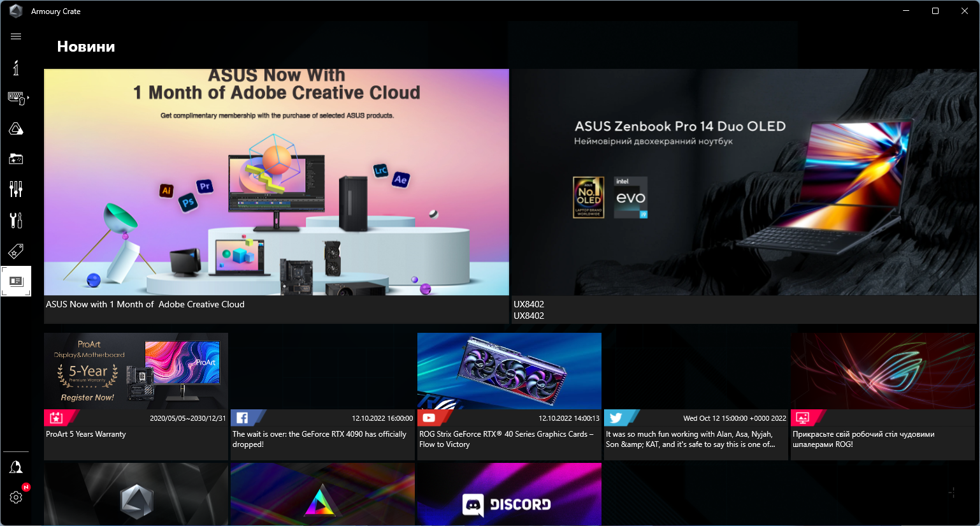The height and width of the screenshot is (526, 980).
Task: Open the ASUS Zenbook Pro 14 Duo OLED banner
Action: (x=744, y=182)
